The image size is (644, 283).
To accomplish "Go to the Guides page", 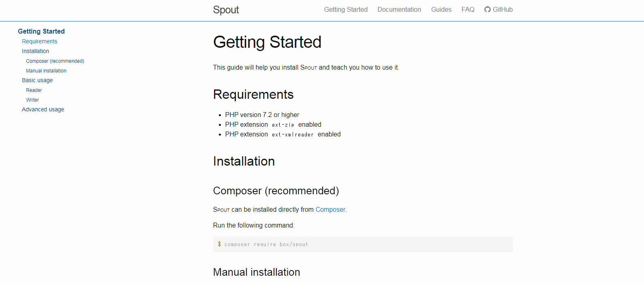I will pos(441,9).
